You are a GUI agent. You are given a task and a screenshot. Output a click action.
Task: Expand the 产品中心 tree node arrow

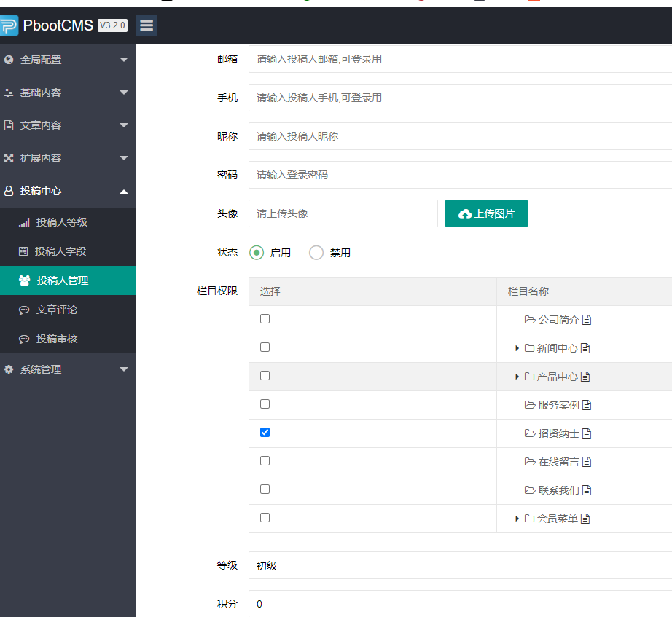(517, 377)
